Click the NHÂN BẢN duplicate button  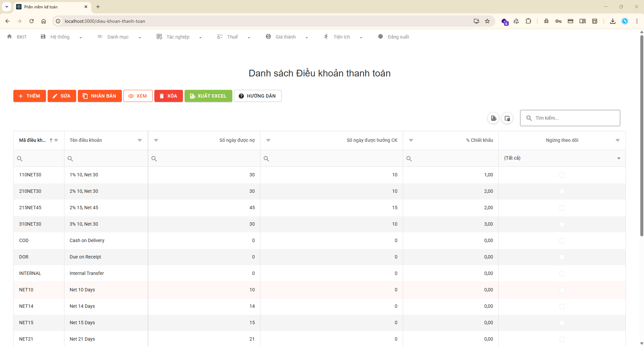pos(100,96)
